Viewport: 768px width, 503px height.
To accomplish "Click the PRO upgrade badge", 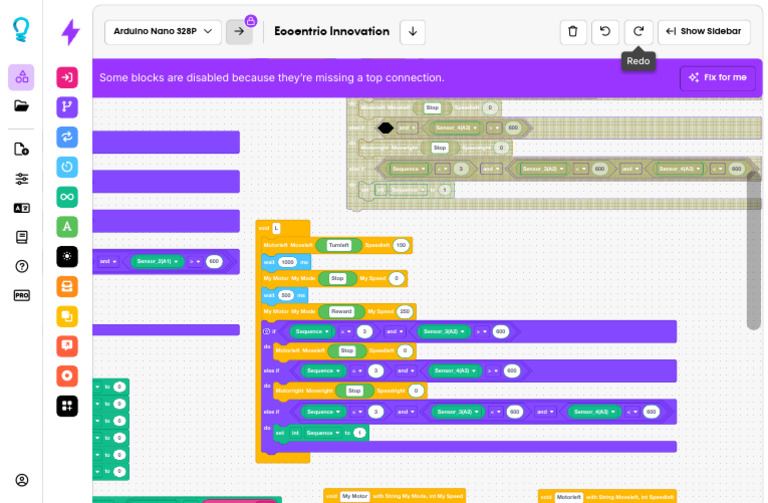I will coord(21,295).
